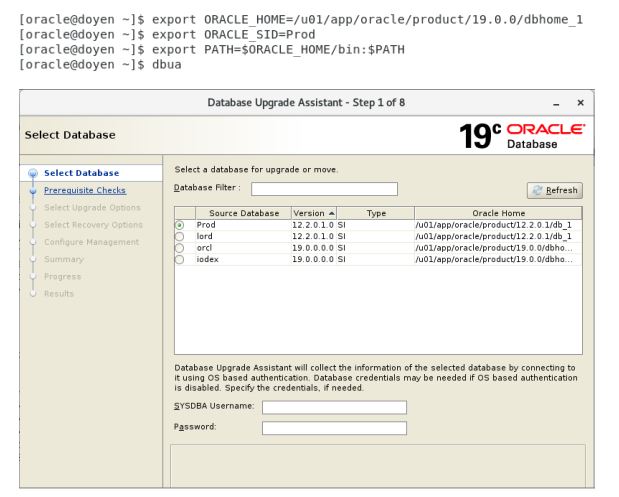Click the 'orcl' source database name

click(204, 248)
